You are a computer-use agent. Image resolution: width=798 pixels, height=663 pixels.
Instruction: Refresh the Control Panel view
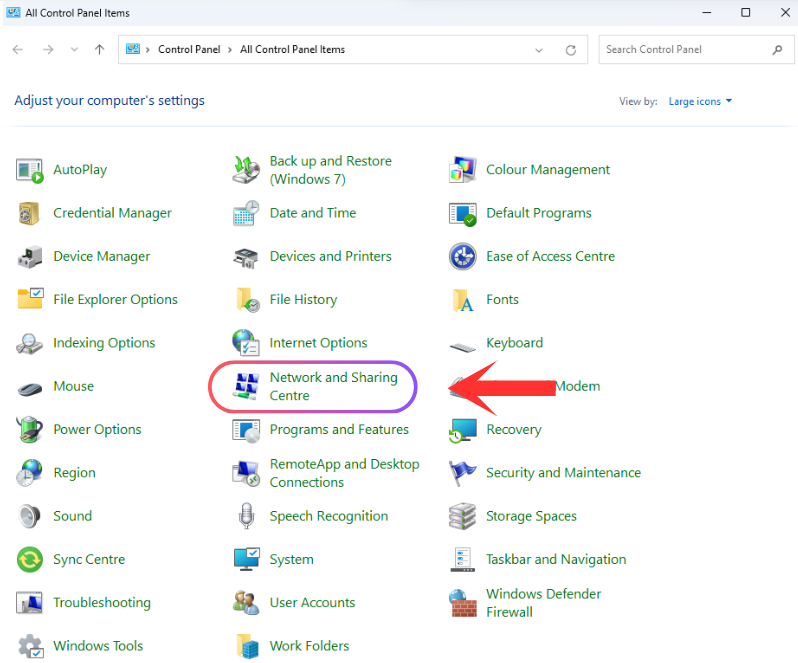click(571, 50)
